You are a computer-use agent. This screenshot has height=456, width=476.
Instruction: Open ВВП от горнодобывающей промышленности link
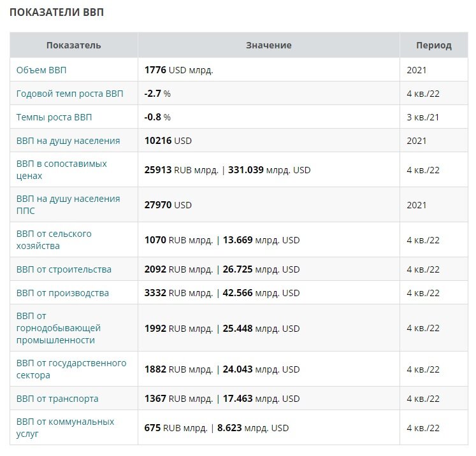pos(58,328)
